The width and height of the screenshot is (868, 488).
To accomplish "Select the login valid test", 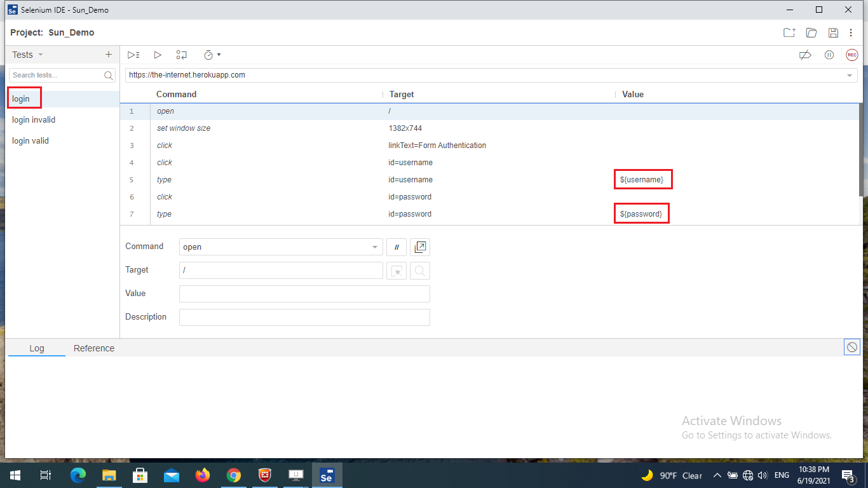I will (62, 140).
